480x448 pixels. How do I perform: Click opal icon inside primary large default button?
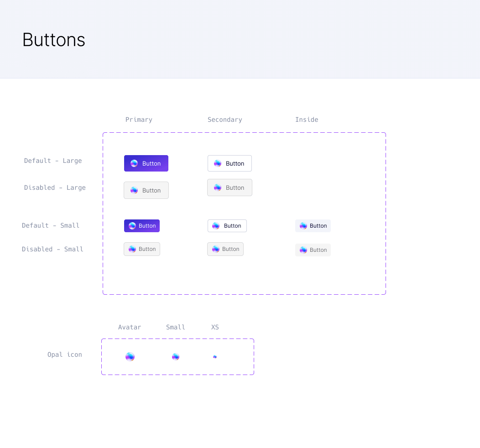(134, 163)
